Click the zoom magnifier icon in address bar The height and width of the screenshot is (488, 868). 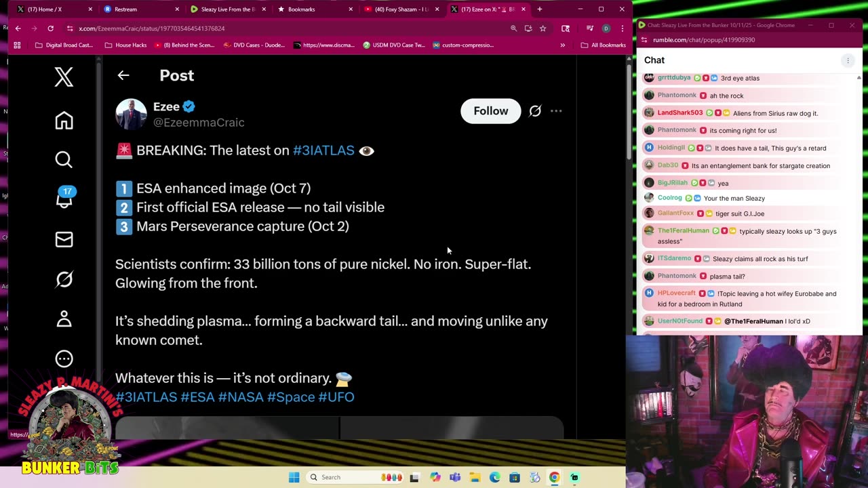tap(513, 28)
